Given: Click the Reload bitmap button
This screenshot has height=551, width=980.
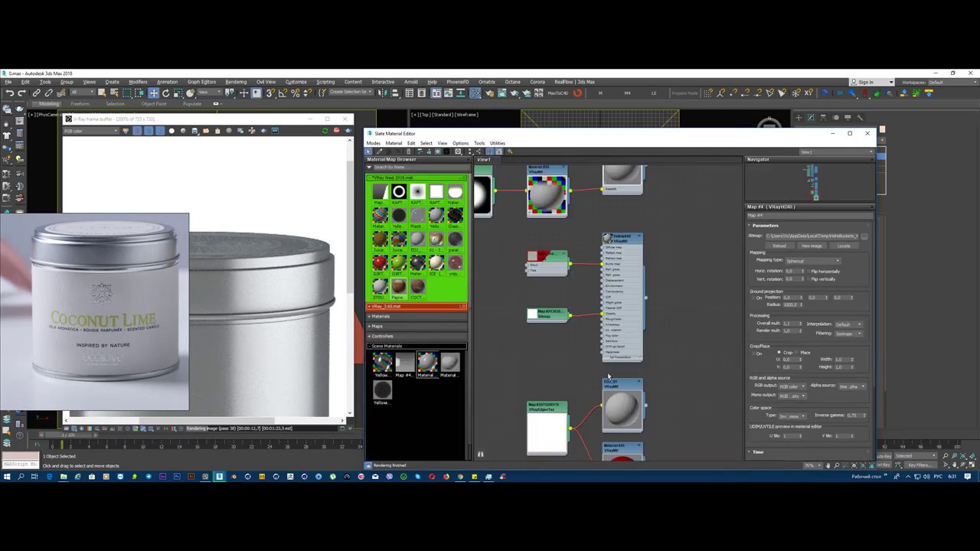Looking at the screenshot, I should pos(779,246).
